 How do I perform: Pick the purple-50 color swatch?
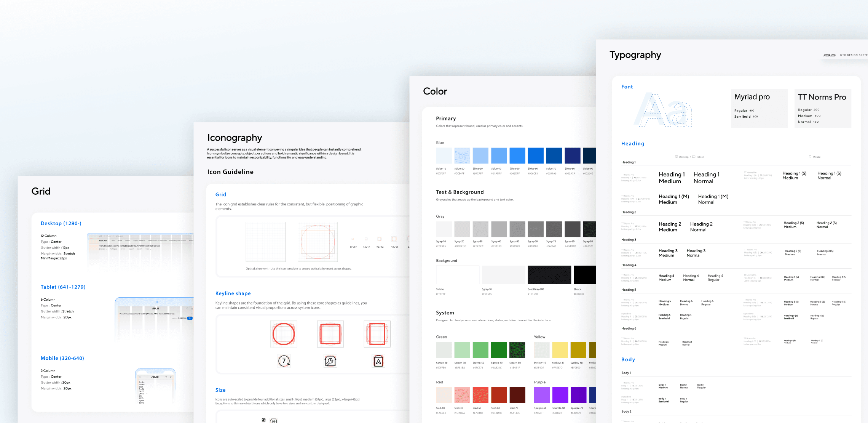pos(541,395)
